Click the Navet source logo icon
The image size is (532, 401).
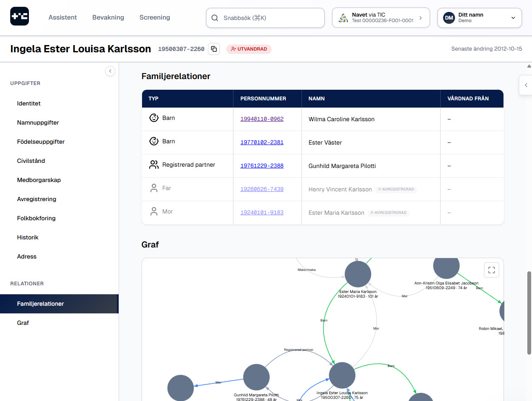click(x=343, y=18)
